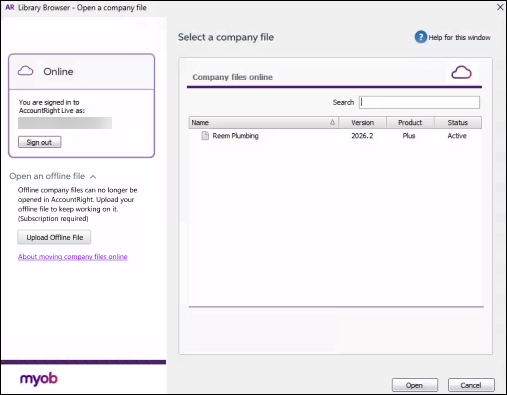This screenshot has width=507, height=395.
Task: Focus the Search input field
Action: pyautogui.click(x=419, y=102)
